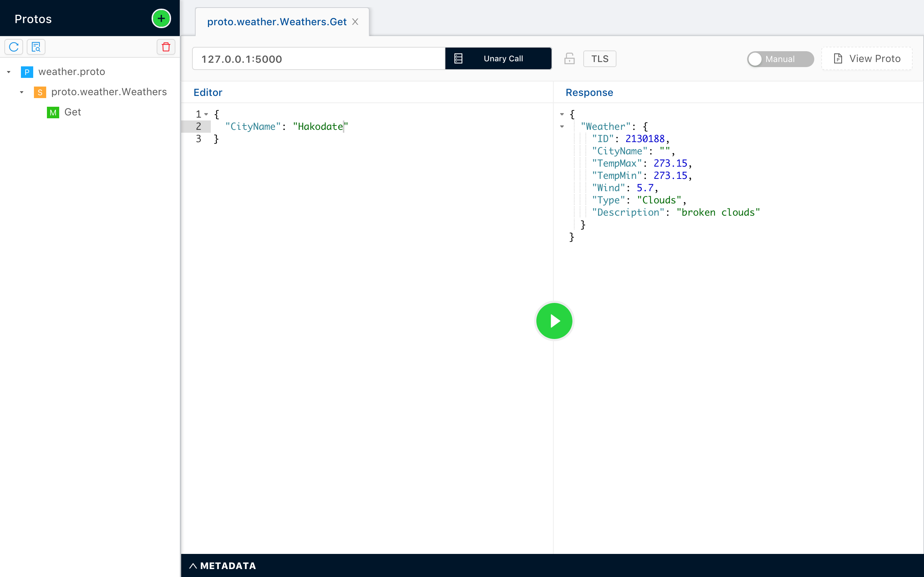Reload proto definitions with the refresh icon
The image size is (924, 577).
(x=14, y=47)
